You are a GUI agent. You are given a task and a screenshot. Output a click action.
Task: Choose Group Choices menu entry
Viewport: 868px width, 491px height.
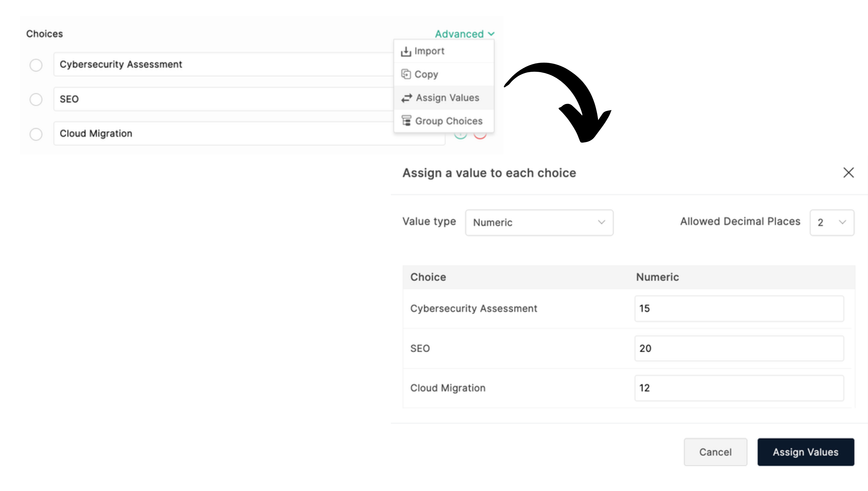(444, 121)
